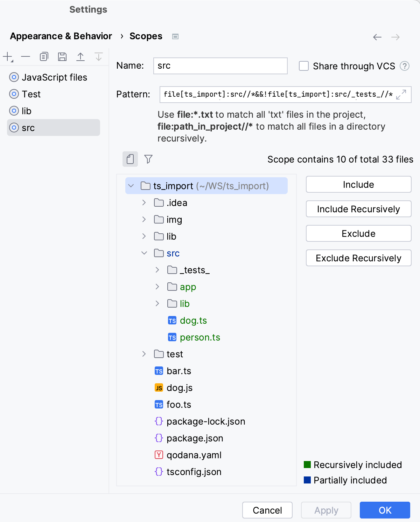This screenshot has height=522, width=420.
Task: Open the filter funnel icon
Action: [x=148, y=159]
